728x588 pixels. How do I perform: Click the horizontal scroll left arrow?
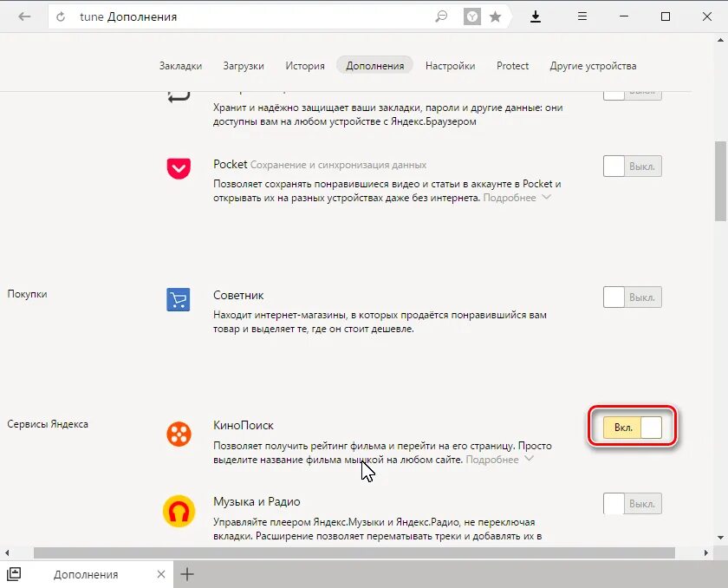point(7,552)
